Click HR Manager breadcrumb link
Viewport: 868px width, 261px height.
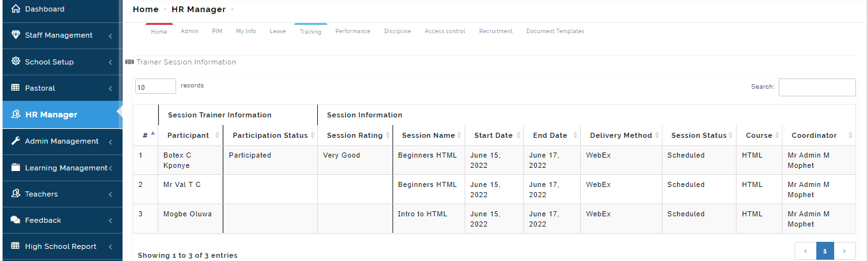[x=198, y=9]
